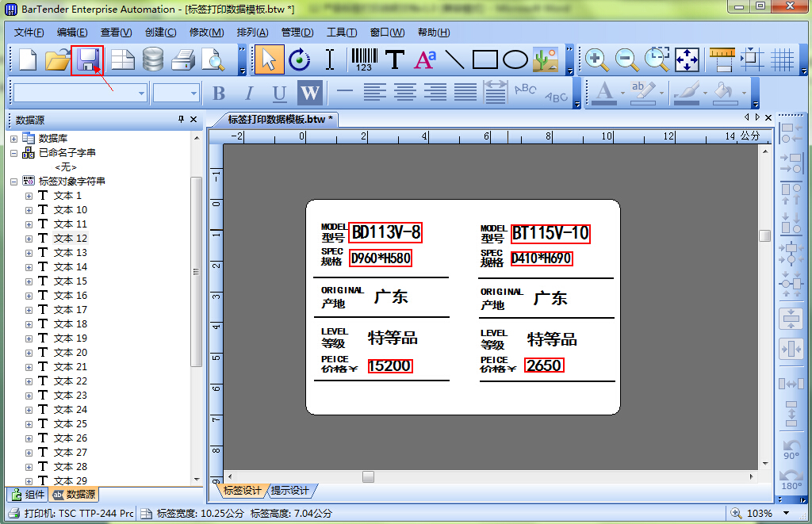
Task: Toggle Italic text formatting
Action: click(249, 93)
